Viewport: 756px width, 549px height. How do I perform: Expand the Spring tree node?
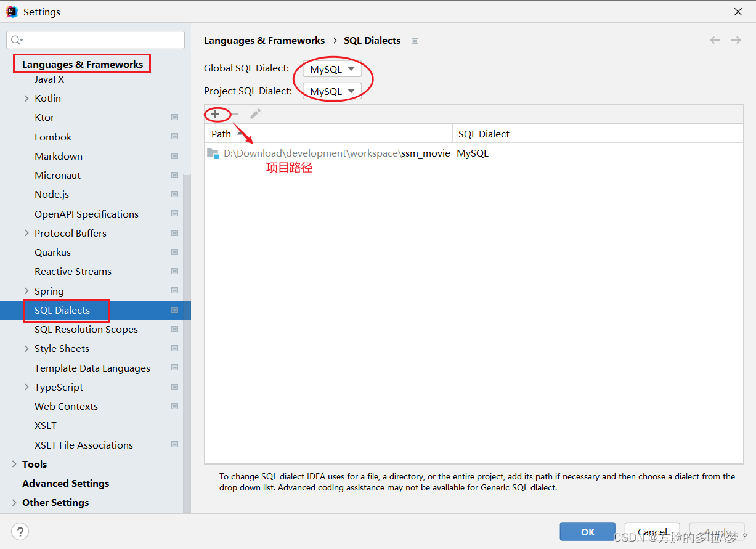pyautogui.click(x=26, y=291)
